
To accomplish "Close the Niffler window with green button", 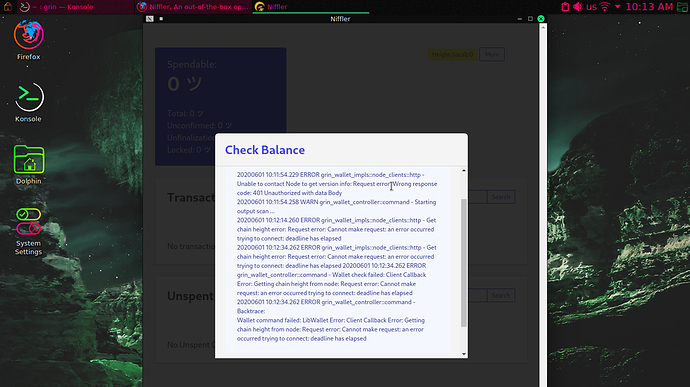I will [x=541, y=18].
